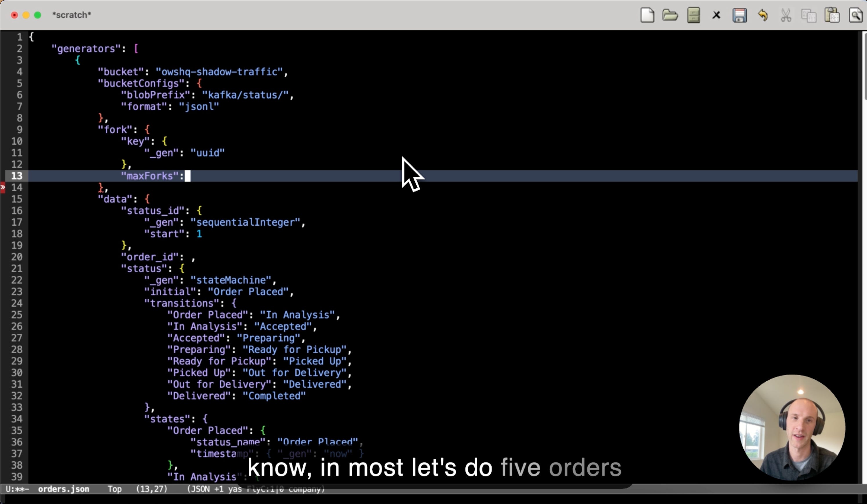Place cursor after "maxForks": on line 13
867x504 pixels.
point(188,176)
